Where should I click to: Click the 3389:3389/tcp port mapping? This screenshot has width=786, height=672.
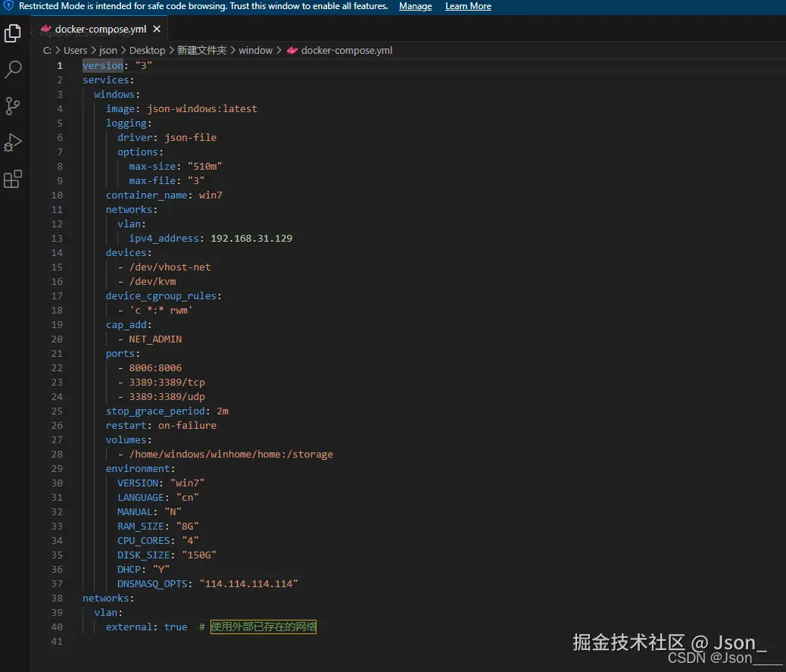[167, 383]
